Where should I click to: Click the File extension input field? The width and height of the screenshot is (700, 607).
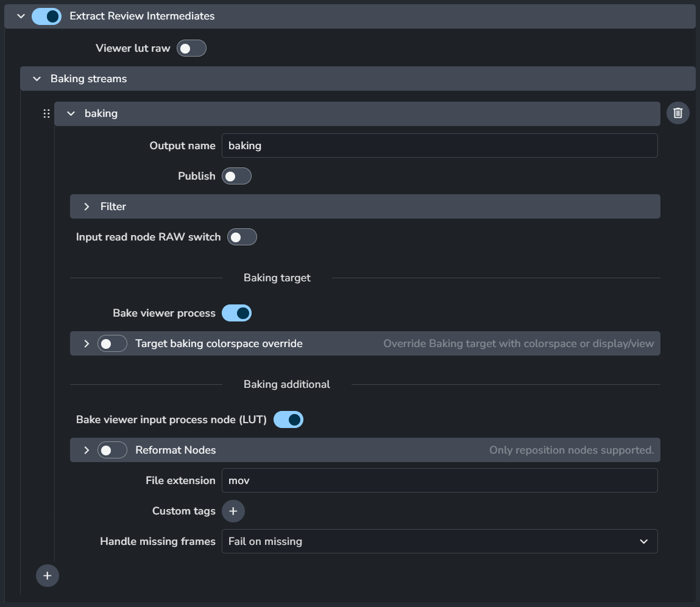439,480
